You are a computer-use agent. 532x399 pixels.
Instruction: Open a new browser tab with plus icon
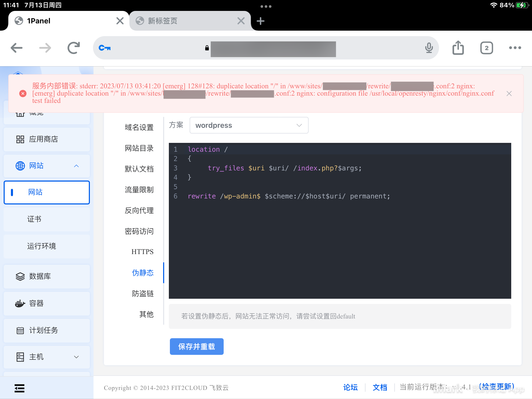coord(261,21)
